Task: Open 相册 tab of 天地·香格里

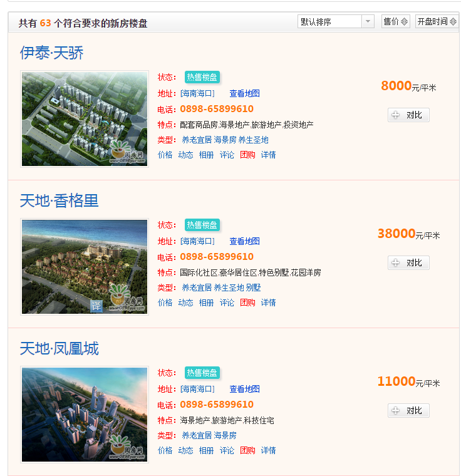Action: pos(207,303)
